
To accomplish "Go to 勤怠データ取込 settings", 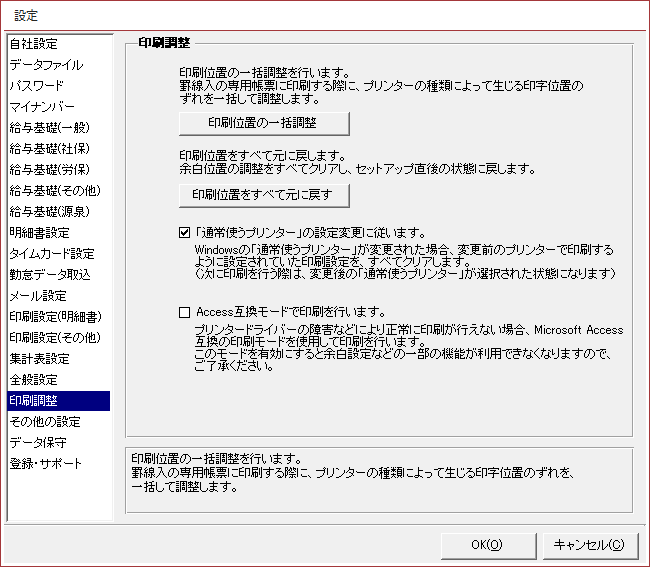I will tap(49, 275).
